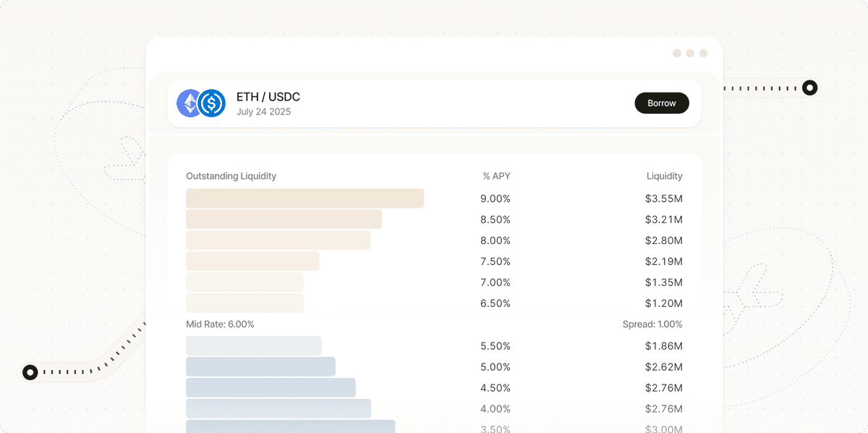The height and width of the screenshot is (433, 868).
Task: Click the black dot marker at left
Action: (30, 372)
